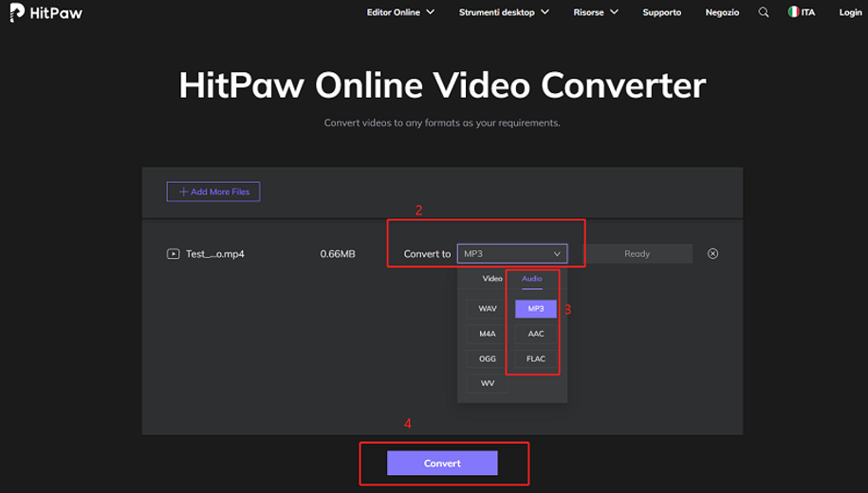The image size is (868, 493).
Task: Choose WV output format
Action: tap(488, 383)
